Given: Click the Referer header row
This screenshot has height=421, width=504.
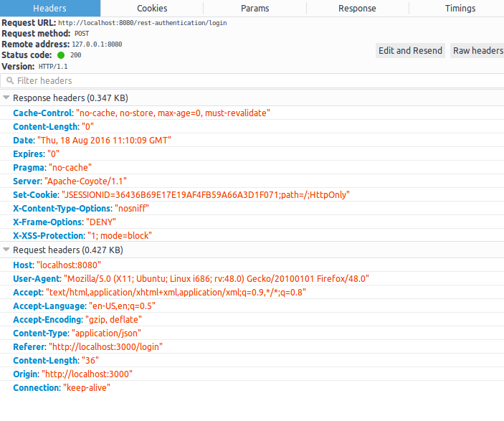Looking at the screenshot, I should click(252, 346).
